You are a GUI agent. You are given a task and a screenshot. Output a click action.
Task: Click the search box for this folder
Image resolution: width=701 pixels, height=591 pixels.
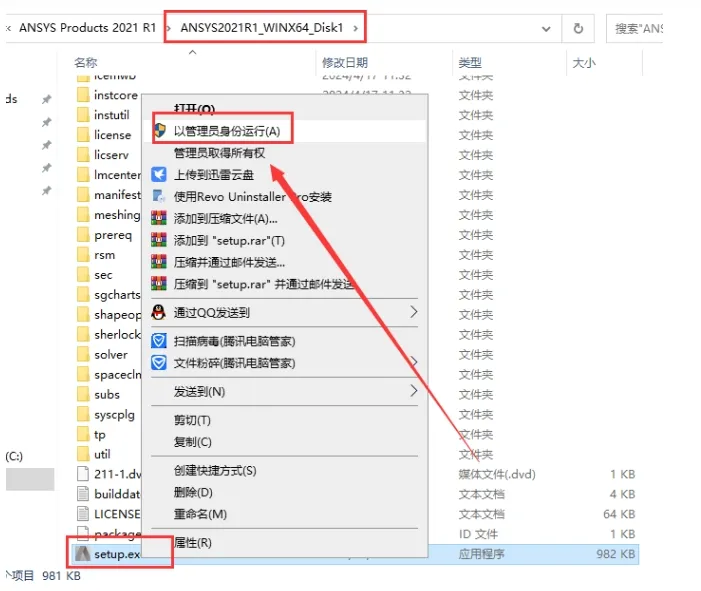635,29
